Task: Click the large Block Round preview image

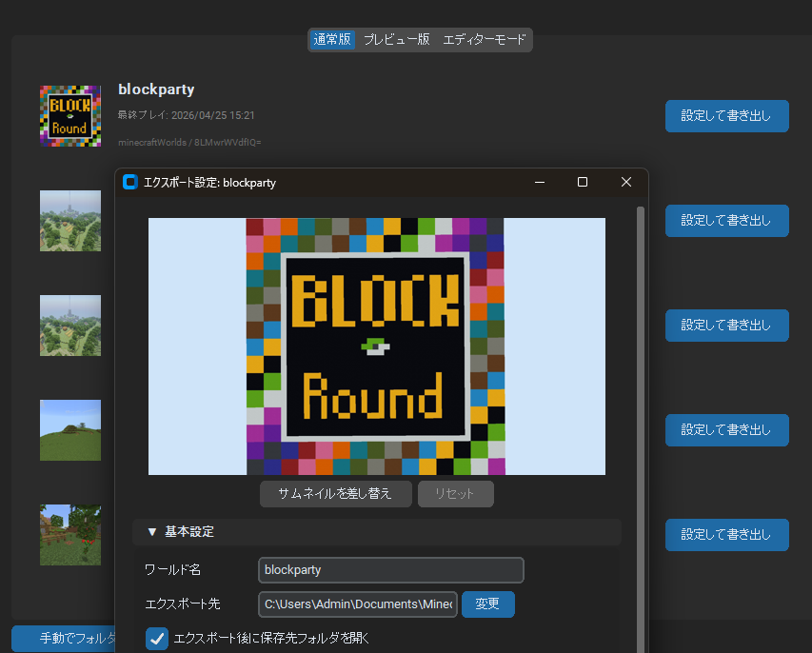Action: (x=376, y=346)
